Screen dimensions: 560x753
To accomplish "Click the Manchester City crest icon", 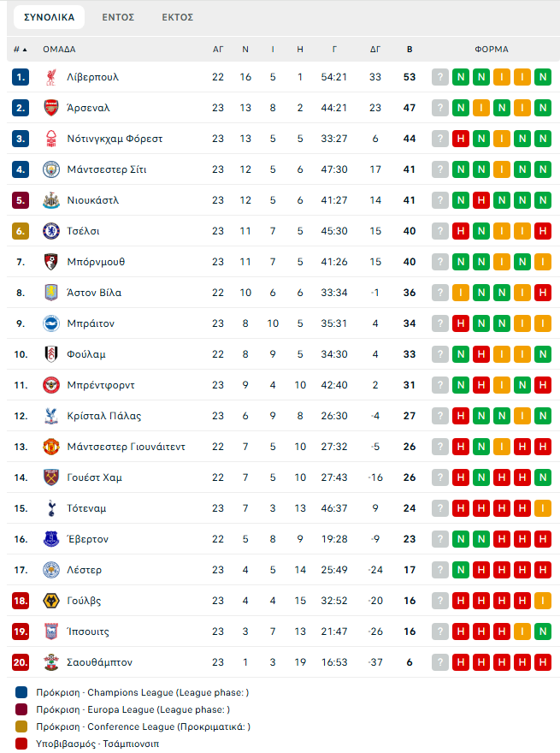I will coord(50,169).
